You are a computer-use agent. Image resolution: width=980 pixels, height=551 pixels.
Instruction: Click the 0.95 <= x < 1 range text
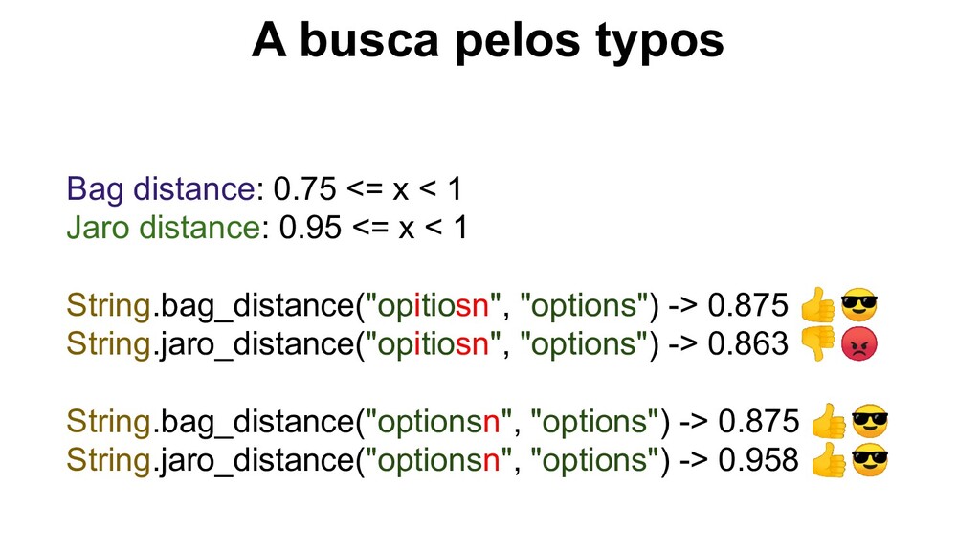click(x=374, y=228)
